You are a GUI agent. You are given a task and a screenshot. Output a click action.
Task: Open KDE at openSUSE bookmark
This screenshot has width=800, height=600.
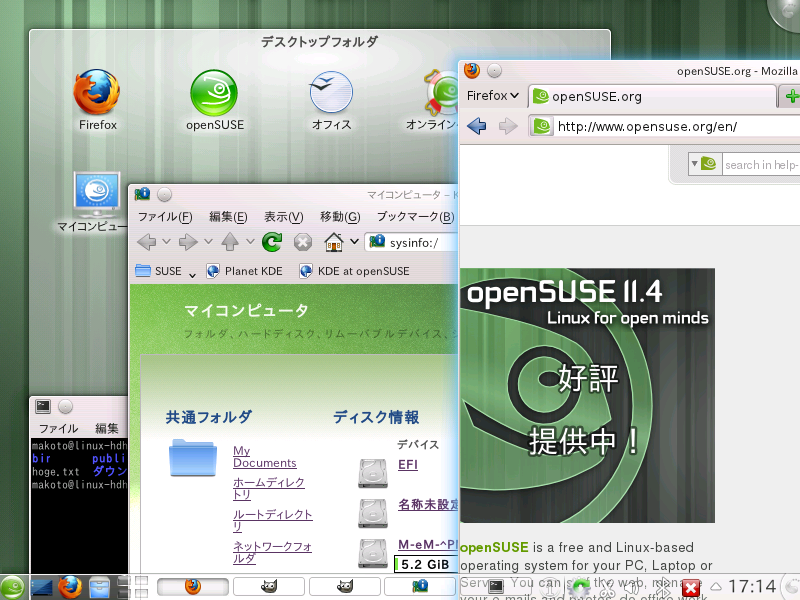pyautogui.click(x=354, y=271)
